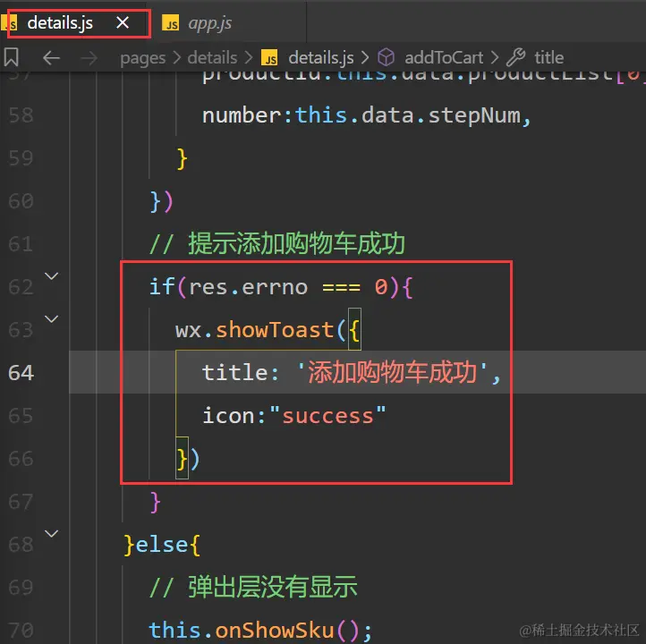Open the app.js tab
This screenshot has width=646, height=644.
click(209, 23)
